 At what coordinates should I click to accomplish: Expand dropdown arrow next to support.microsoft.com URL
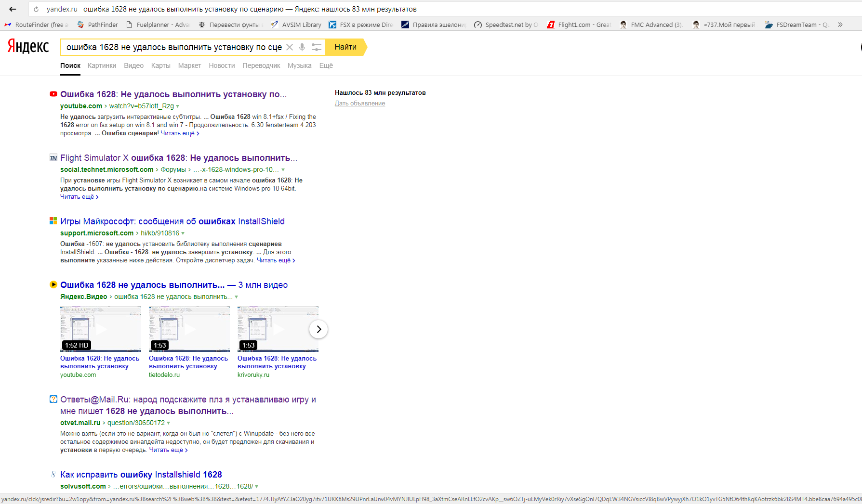point(183,233)
